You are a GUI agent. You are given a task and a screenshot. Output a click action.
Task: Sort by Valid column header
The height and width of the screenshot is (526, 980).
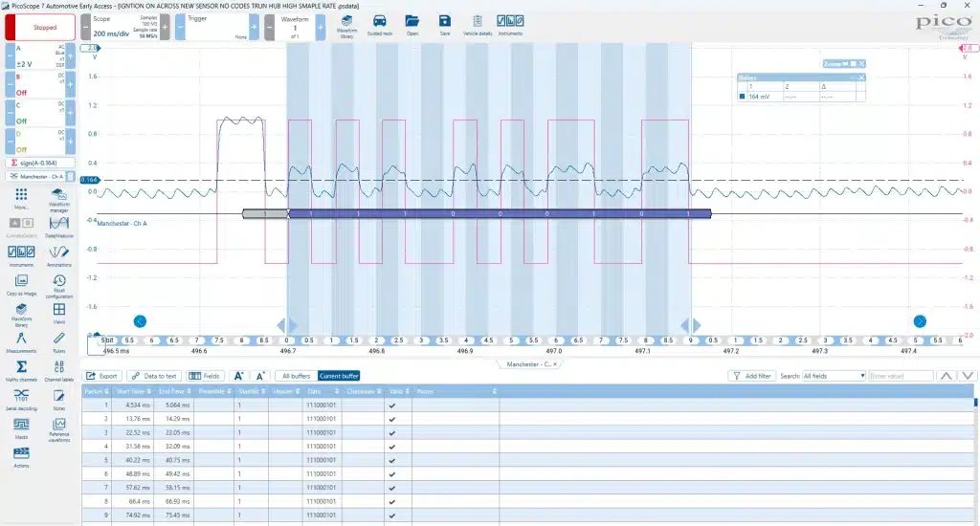click(398, 392)
